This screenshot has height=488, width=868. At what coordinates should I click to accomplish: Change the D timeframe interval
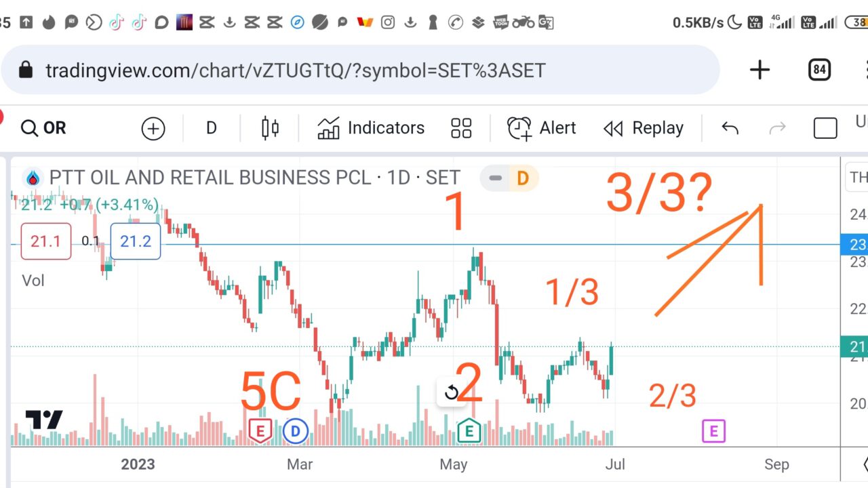211,127
